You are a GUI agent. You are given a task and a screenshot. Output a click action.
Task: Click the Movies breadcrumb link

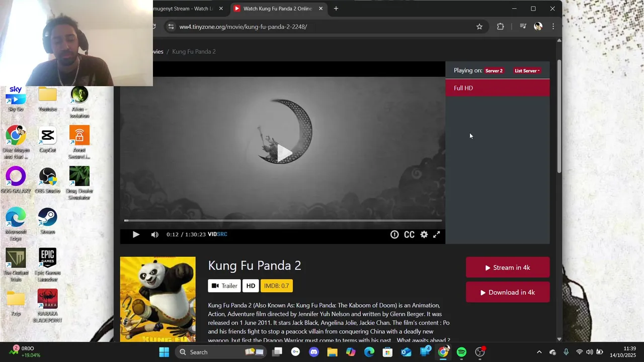click(158, 51)
